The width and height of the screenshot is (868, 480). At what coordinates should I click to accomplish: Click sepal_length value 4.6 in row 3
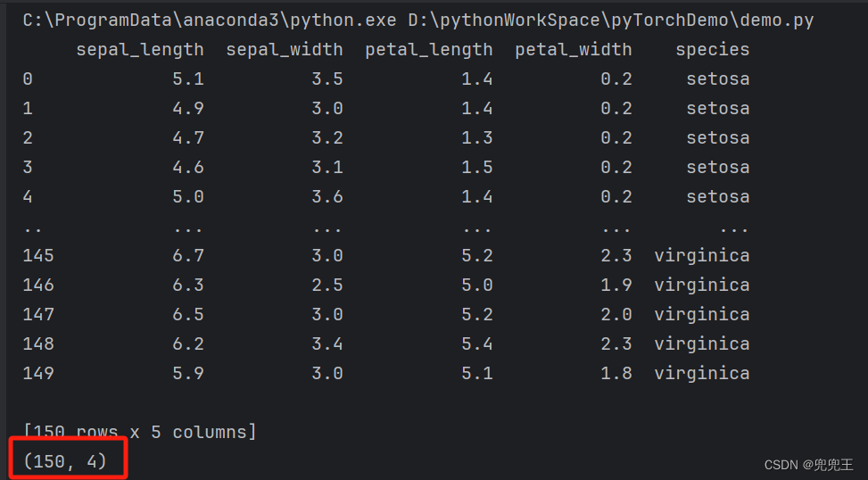pos(188,167)
